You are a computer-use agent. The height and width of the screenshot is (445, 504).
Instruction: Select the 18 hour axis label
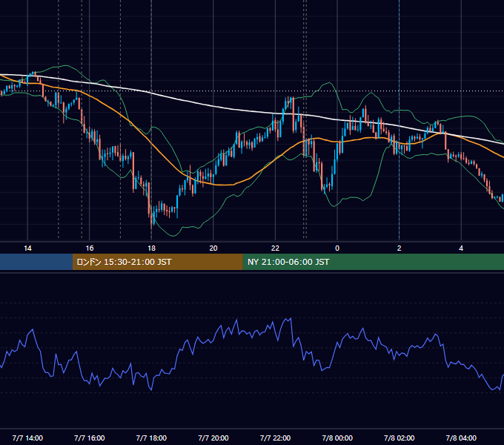tap(151, 248)
